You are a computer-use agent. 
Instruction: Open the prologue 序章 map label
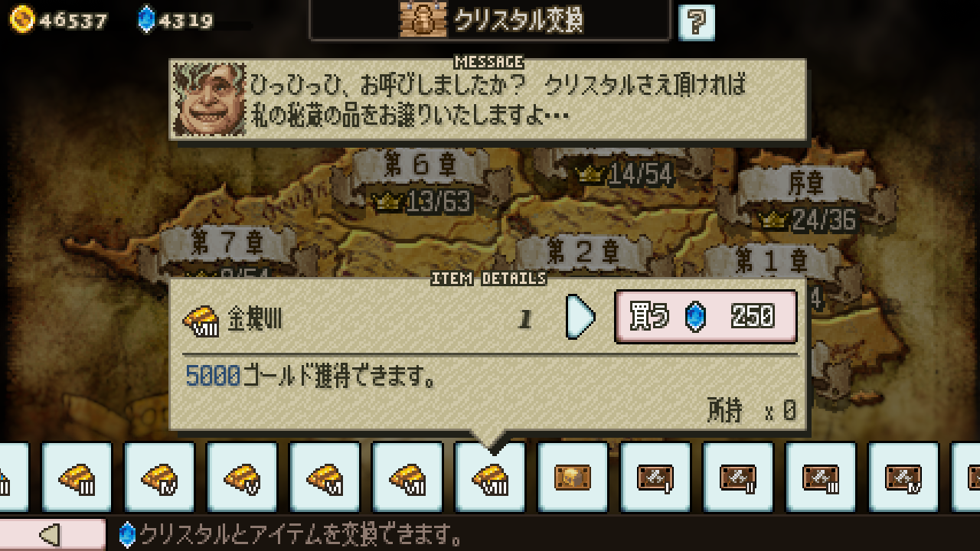806,184
